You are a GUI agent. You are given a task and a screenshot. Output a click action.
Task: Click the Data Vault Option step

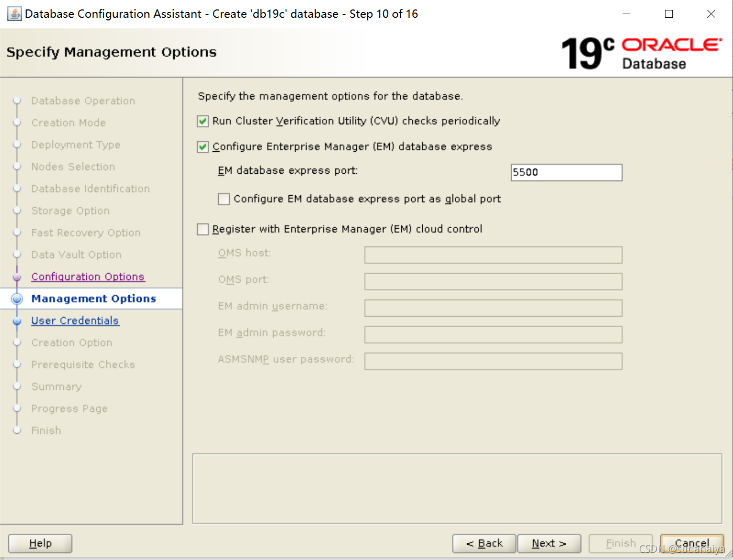pos(76,254)
